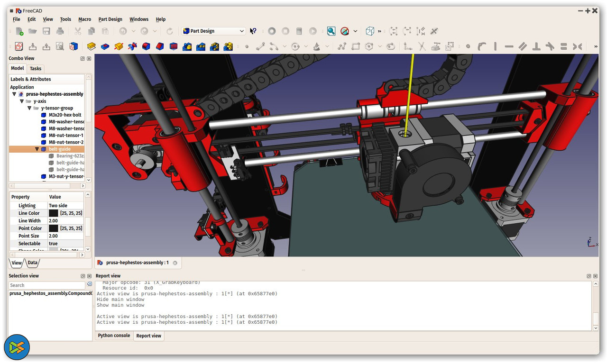This screenshot has width=607, height=364.
Task: Close the prusa-hephestos-assembly document tab
Action: click(175, 263)
